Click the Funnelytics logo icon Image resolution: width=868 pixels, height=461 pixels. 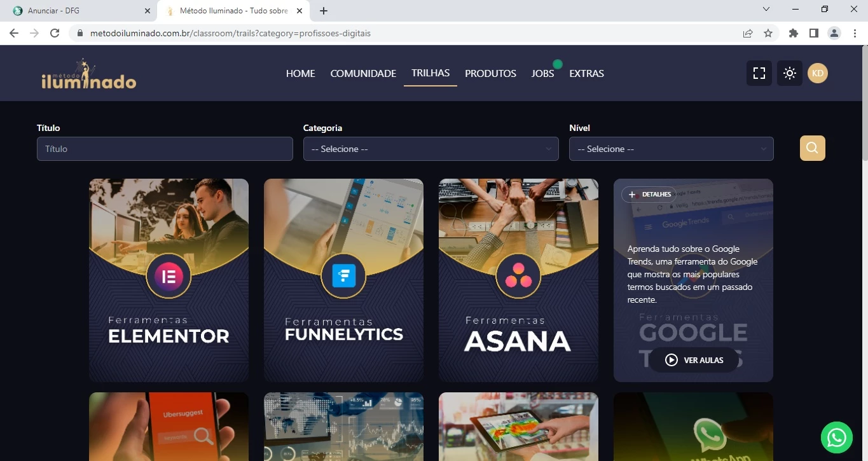click(x=343, y=276)
